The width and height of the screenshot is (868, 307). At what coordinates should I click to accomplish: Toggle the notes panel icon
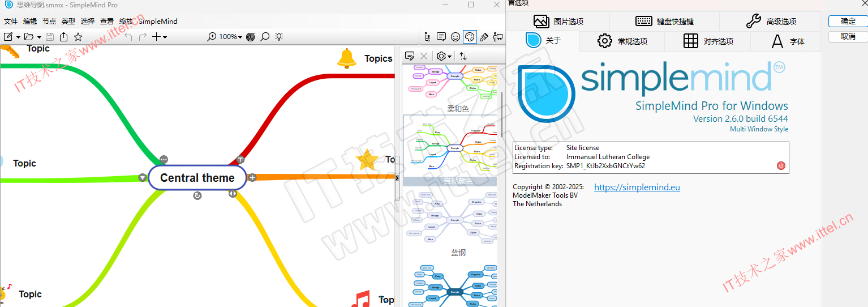(441, 37)
